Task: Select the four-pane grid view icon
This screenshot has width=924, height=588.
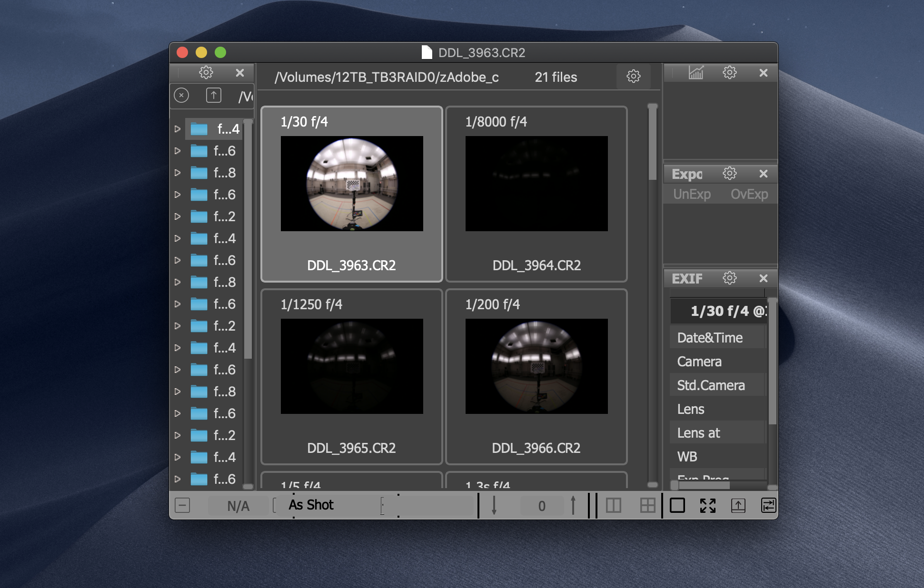Action: point(647,506)
